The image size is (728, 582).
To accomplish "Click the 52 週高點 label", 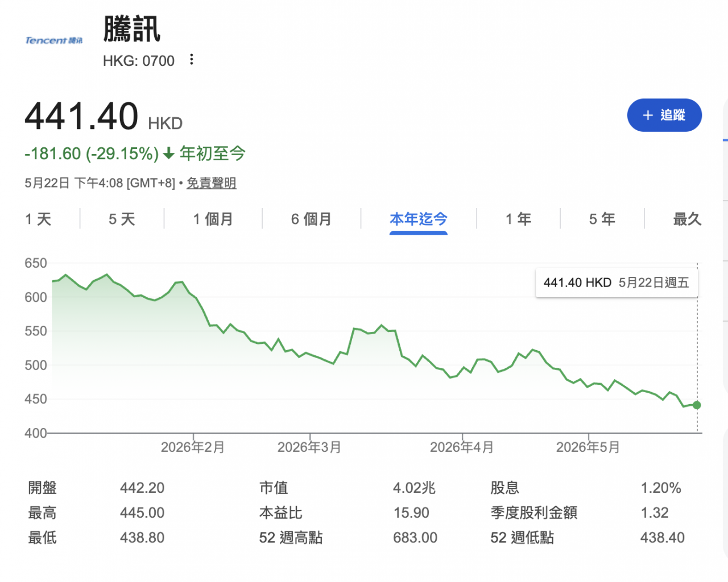I will click(x=291, y=538).
